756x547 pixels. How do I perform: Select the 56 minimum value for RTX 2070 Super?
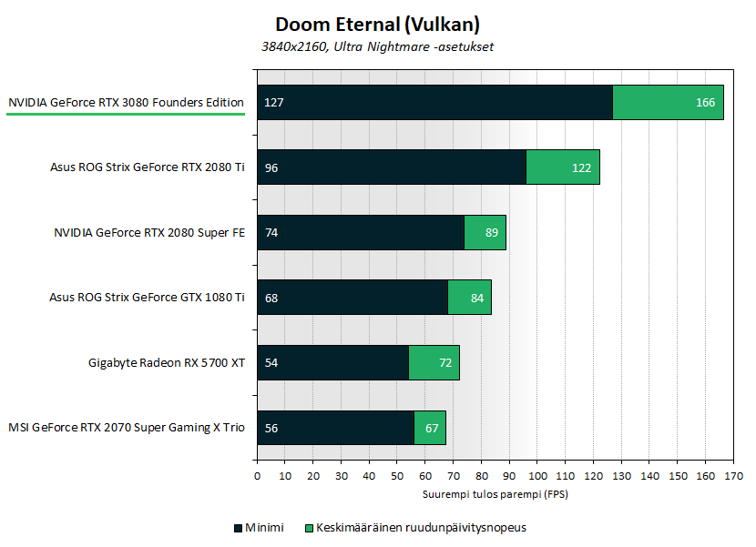coord(271,428)
